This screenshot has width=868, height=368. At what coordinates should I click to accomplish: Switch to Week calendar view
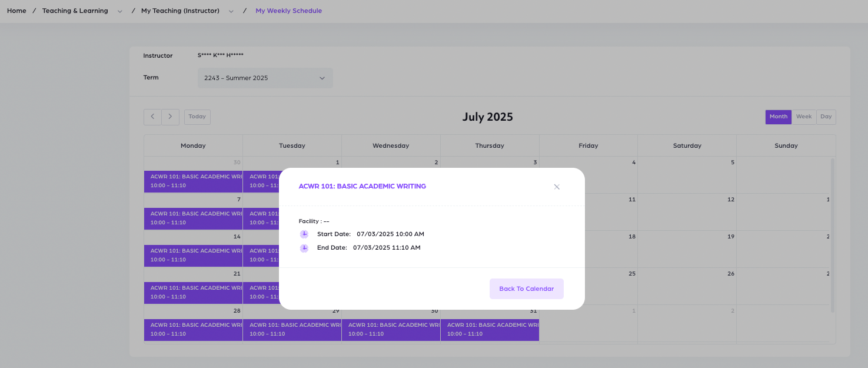803,117
